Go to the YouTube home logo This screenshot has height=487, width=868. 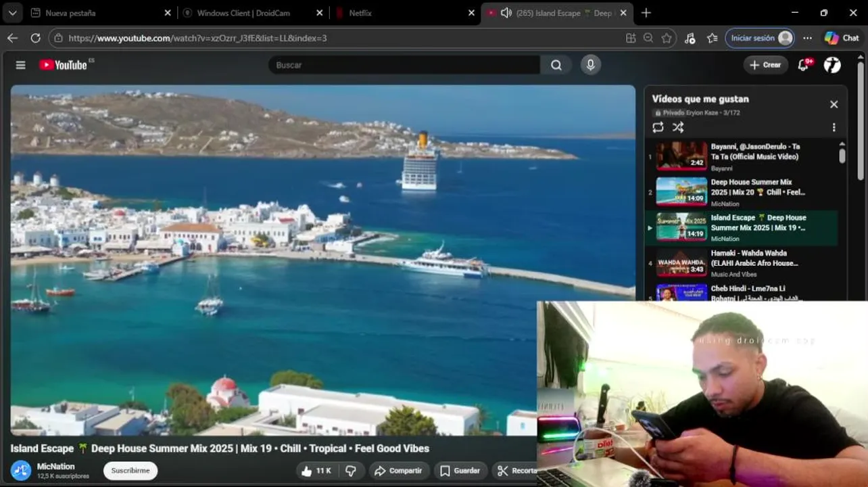(x=63, y=65)
